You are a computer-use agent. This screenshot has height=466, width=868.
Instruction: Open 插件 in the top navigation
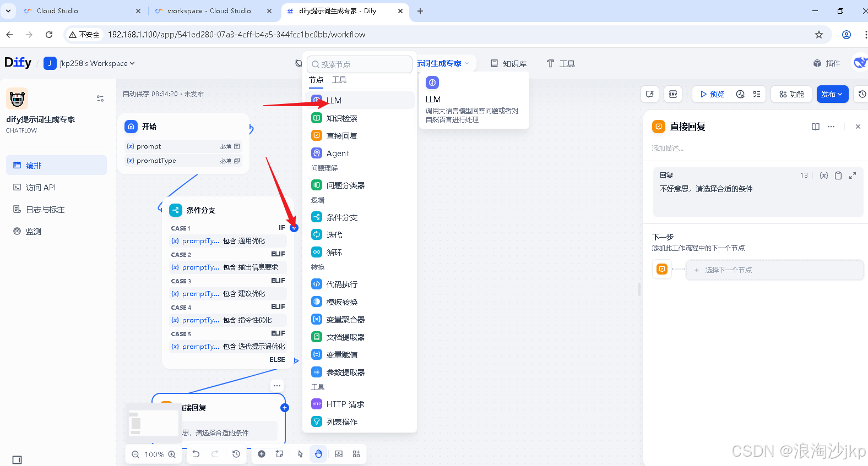[x=827, y=63]
